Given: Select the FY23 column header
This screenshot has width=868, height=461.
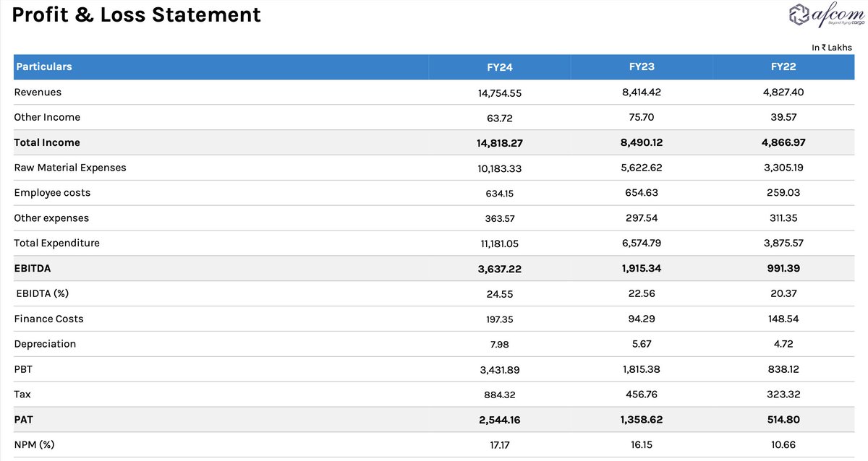Looking at the screenshot, I should tap(642, 66).
